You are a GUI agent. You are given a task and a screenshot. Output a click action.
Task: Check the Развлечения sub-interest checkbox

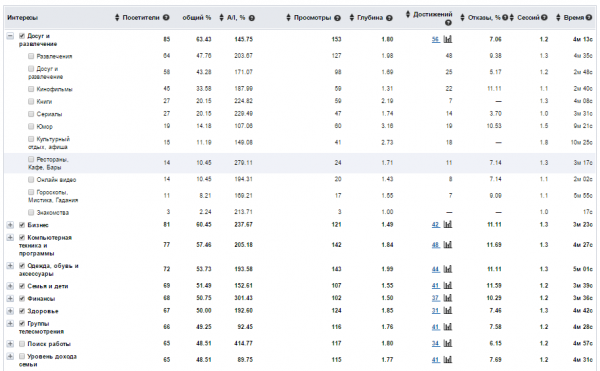pos(31,56)
